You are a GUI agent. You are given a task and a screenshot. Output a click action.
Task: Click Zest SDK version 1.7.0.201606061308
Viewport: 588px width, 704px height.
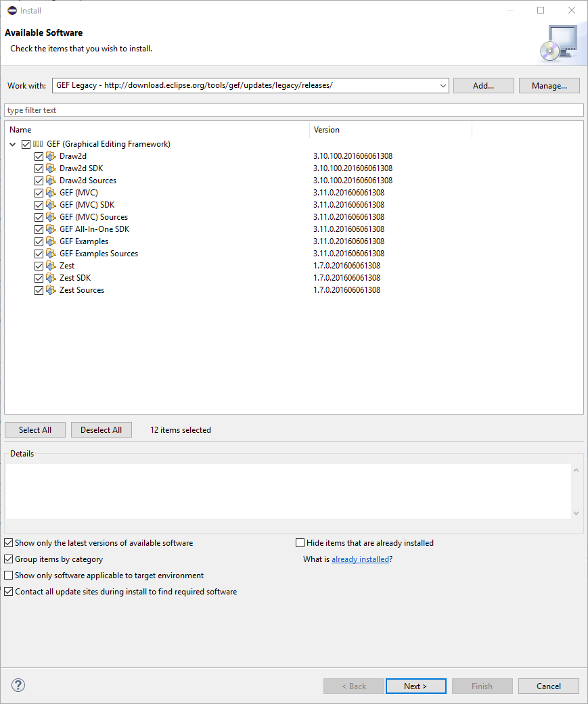[347, 277]
